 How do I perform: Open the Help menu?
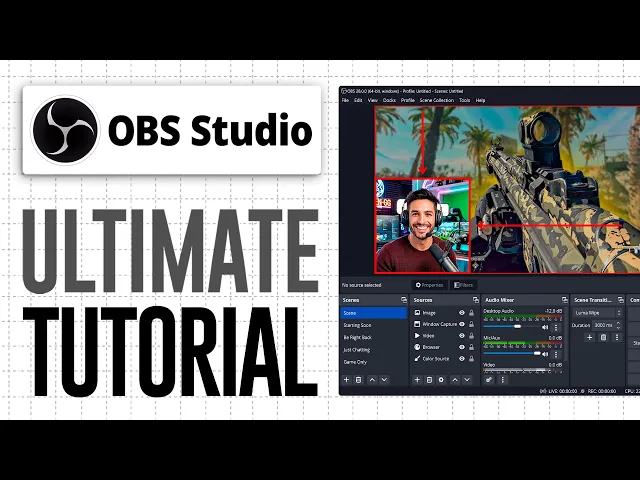(480, 100)
